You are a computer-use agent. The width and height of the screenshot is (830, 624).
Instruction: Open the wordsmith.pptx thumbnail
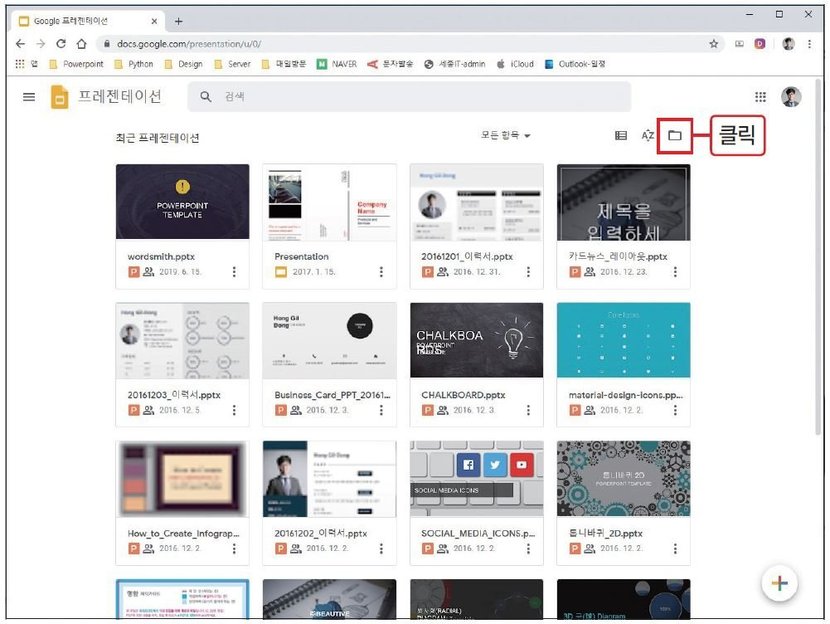point(182,202)
